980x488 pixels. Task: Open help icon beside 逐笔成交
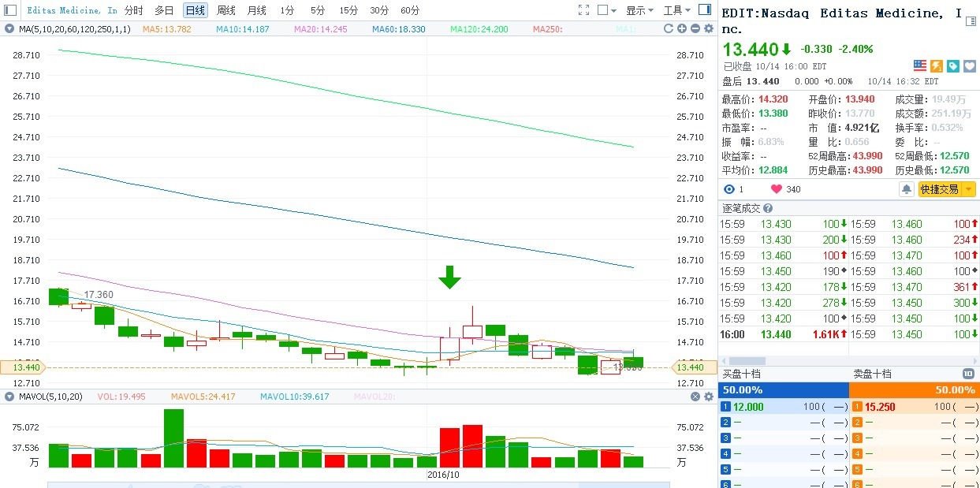(x=768, y=208)
